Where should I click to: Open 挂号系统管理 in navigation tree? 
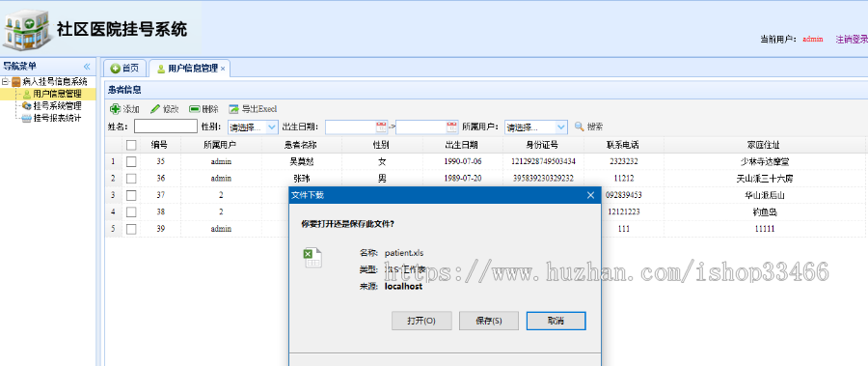tap(57, 105)
